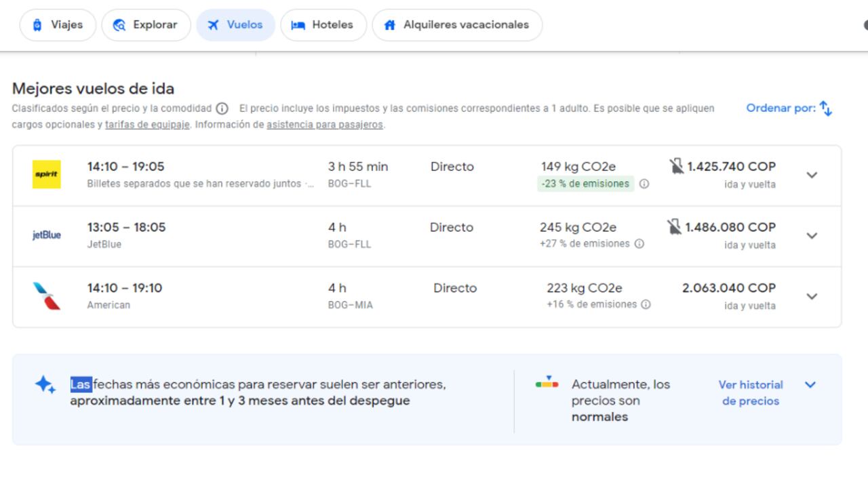Click the Spirit airline logo

45,174
